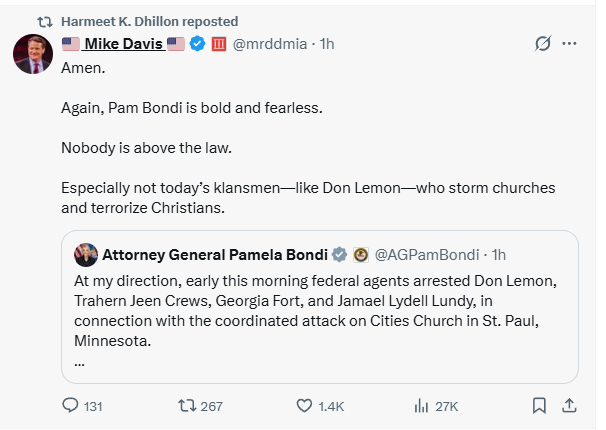Click the Grok explain-post icon
The width and height of the screenshot is (606, 430).
tap(543, 44)
